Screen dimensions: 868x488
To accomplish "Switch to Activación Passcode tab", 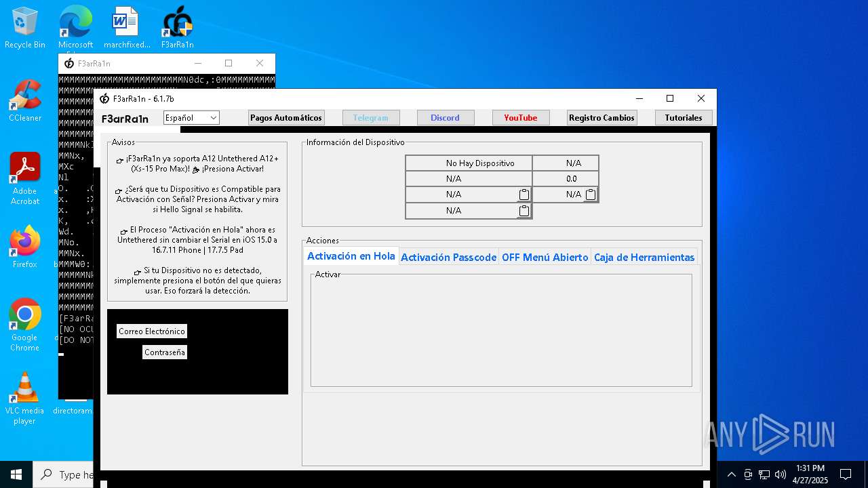I will pyautogui.click(x=448, y=257).
